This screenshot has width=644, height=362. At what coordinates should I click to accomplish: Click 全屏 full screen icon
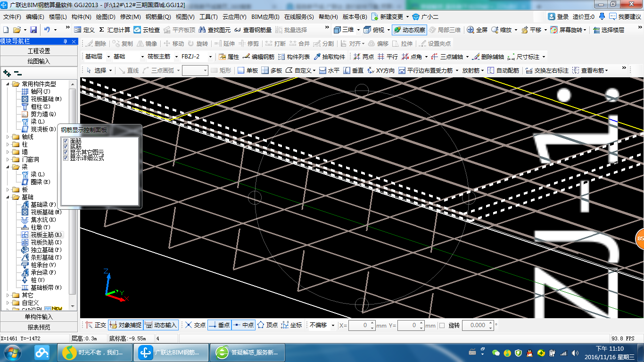tap(477, 30)
